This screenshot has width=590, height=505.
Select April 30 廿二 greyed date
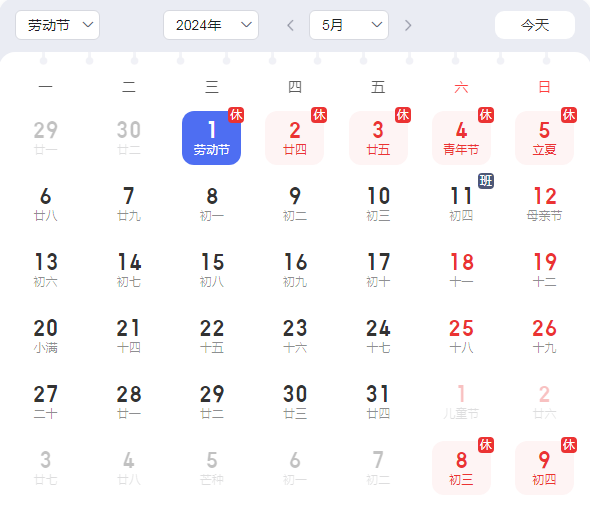tap(128, 138)
